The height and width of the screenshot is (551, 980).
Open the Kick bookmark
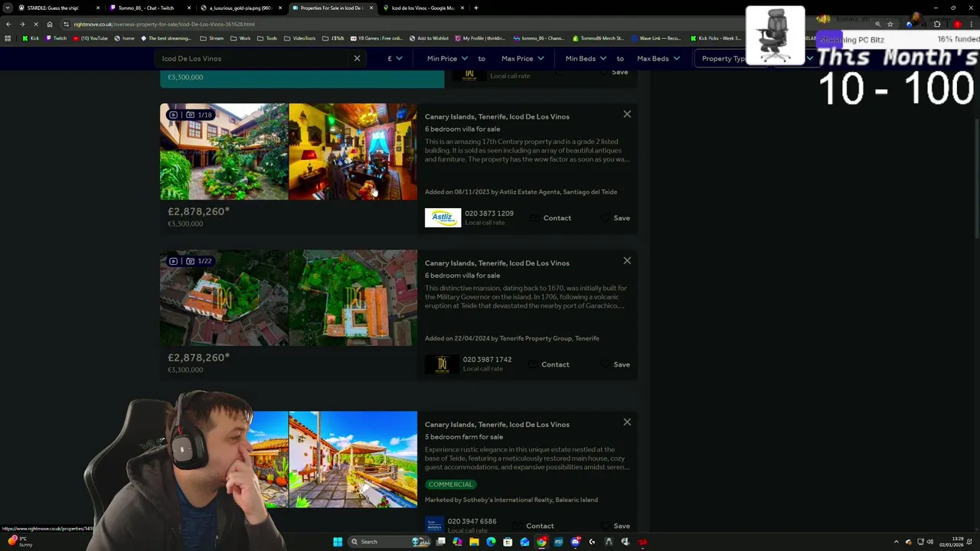[30, 37]
